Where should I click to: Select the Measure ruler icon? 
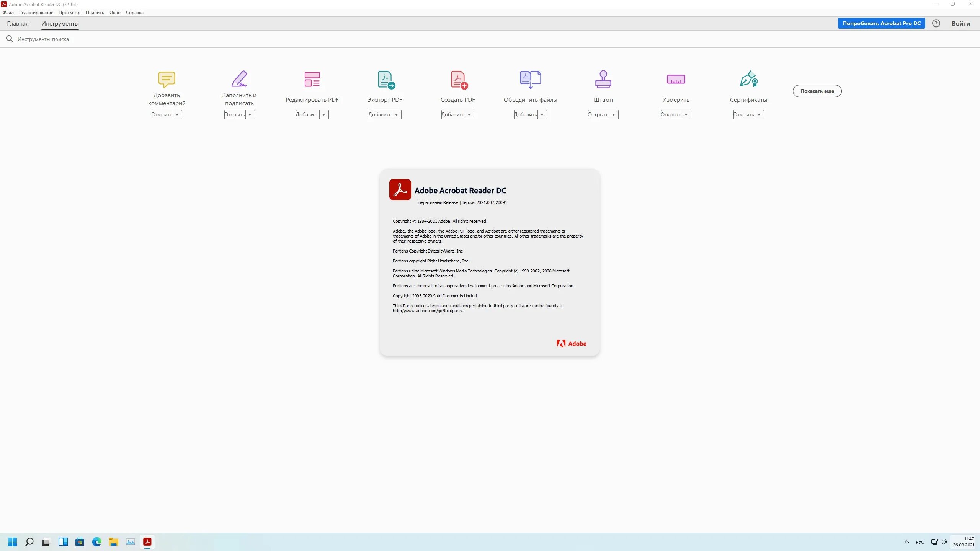click(676, 79)
